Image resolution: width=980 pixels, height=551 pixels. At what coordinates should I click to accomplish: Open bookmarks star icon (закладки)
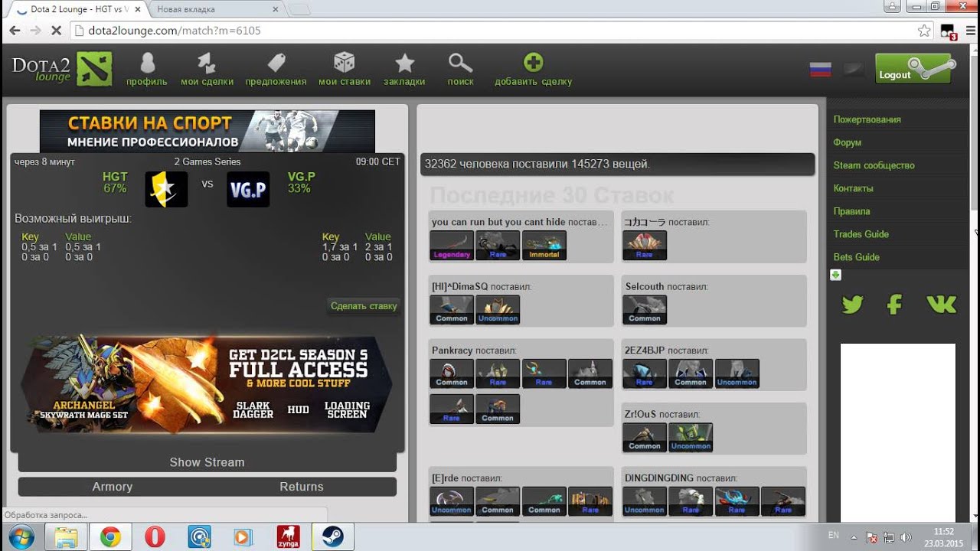tap(404, 63)
